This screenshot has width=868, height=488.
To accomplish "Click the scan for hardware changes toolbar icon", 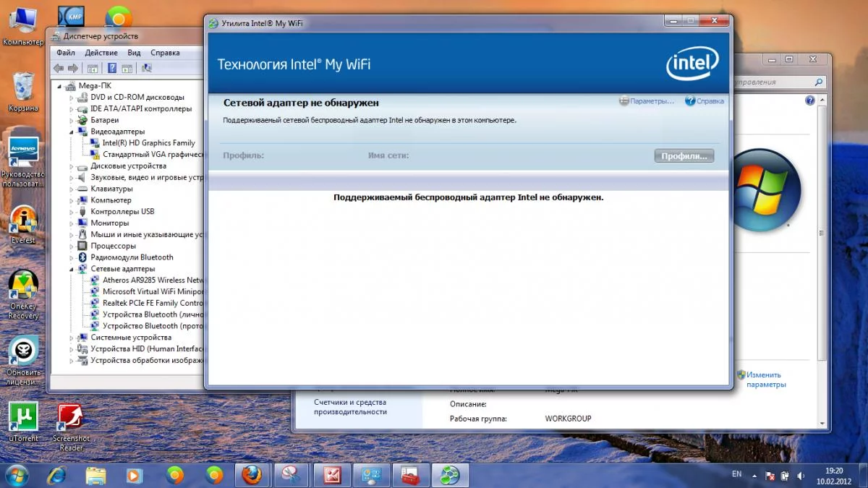I will (x=146, y=68).
